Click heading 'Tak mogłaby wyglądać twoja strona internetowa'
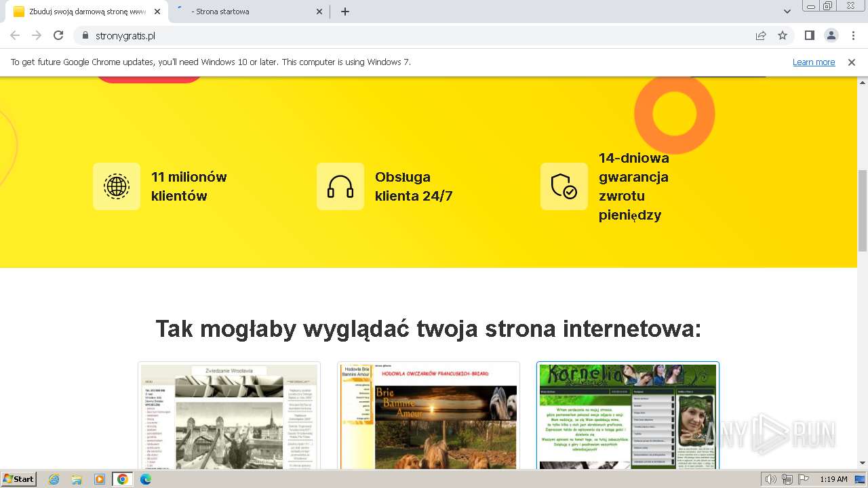This screenshot has width=868, height=488. pyautogui.click(x=429, y=329)
